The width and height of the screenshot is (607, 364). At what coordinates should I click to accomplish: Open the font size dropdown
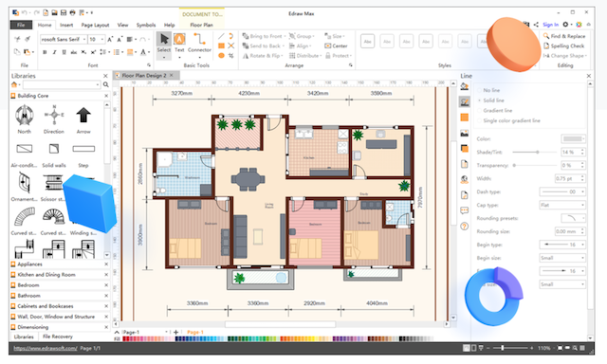[x=102, y=40]
